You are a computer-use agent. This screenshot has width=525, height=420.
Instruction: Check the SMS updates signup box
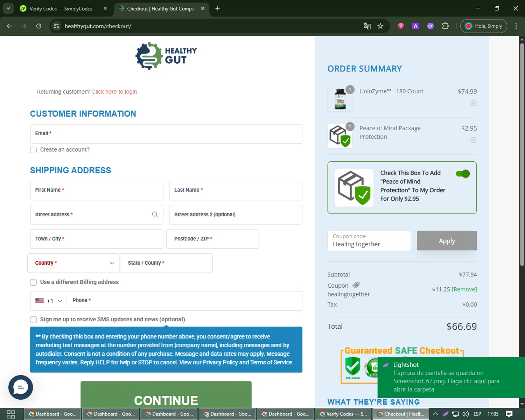33,320
